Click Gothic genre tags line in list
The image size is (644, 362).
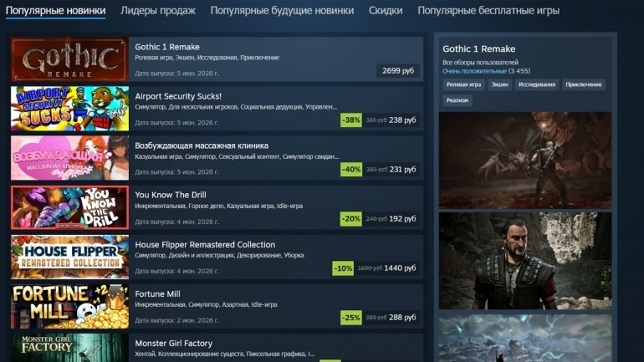pos(207,58)
